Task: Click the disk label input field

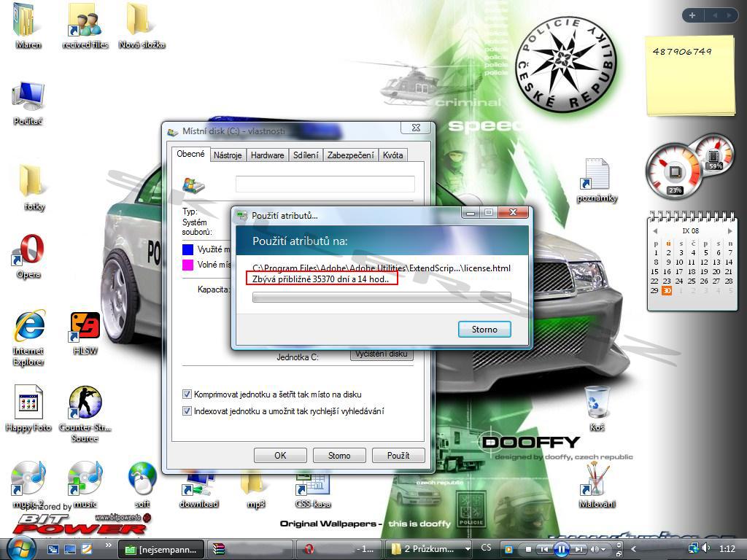Action: 325,184
